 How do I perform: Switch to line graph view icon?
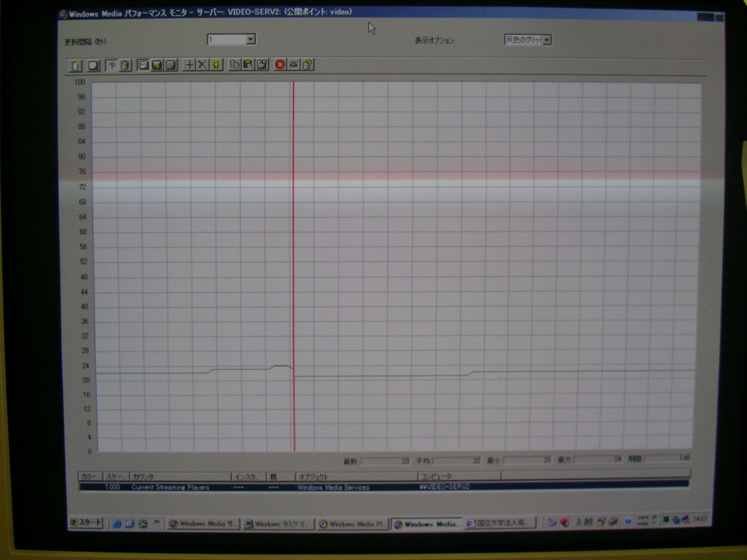coord(143,65)
